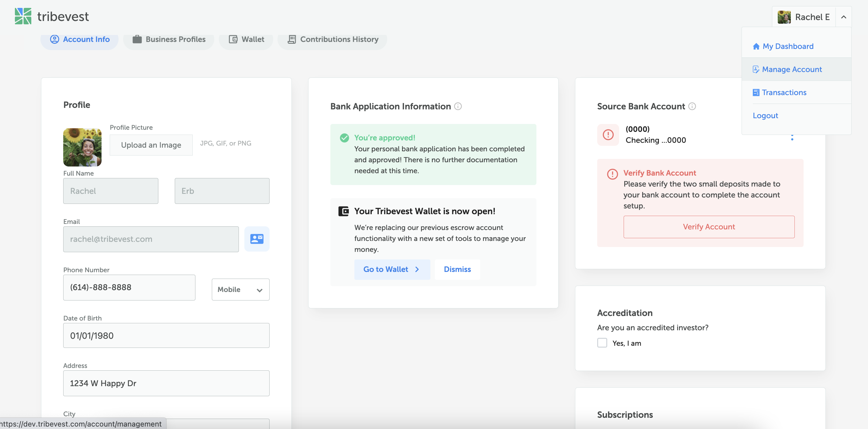Click the Verify Account button

(709, 227)
